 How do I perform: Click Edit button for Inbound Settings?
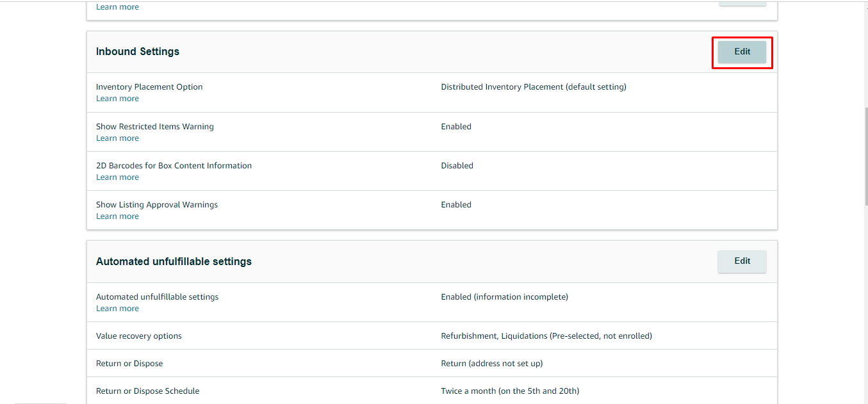point(742,52)
